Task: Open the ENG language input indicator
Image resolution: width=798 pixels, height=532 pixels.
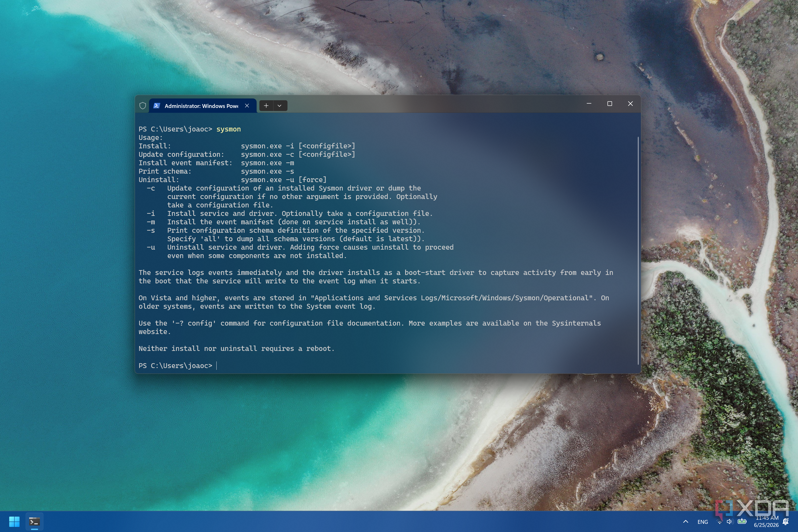Action: (703, 522)
